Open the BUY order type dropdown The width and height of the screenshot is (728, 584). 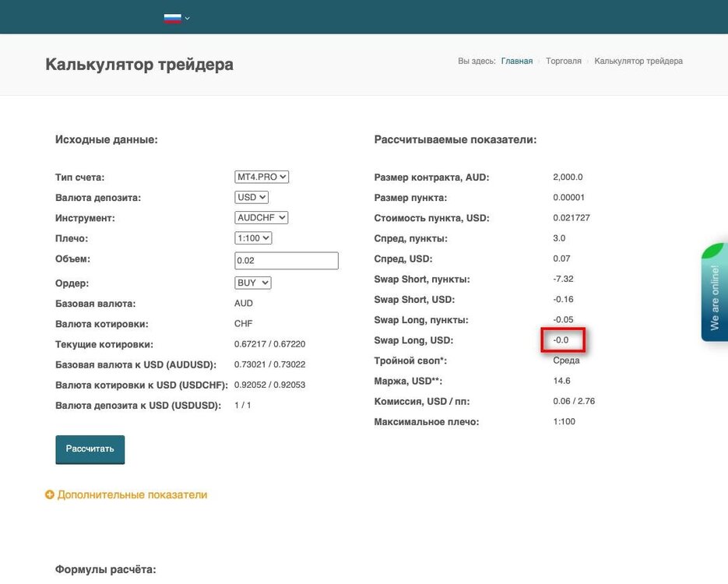point(252,283)
